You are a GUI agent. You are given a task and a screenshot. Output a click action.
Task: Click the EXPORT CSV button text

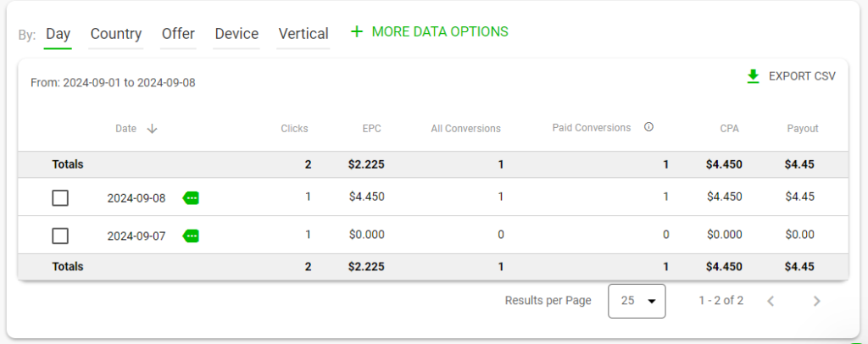click(x=802, y=76)
